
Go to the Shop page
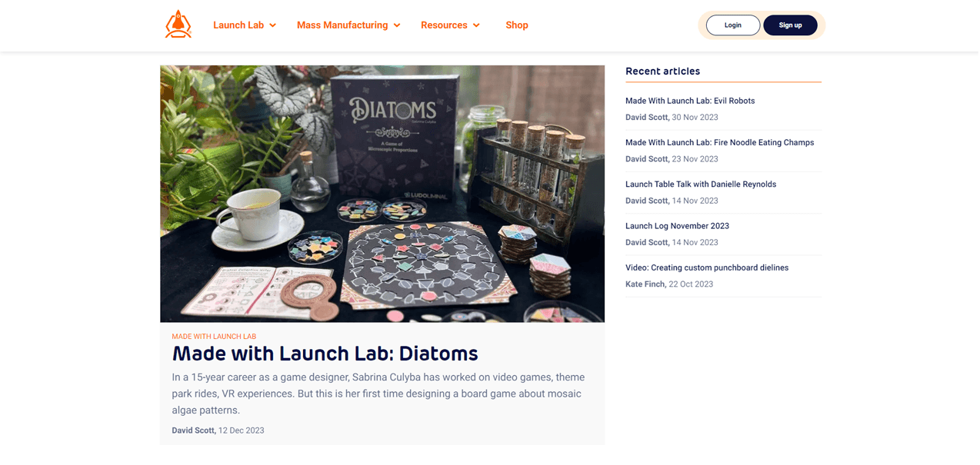click(x=517, y=25)
